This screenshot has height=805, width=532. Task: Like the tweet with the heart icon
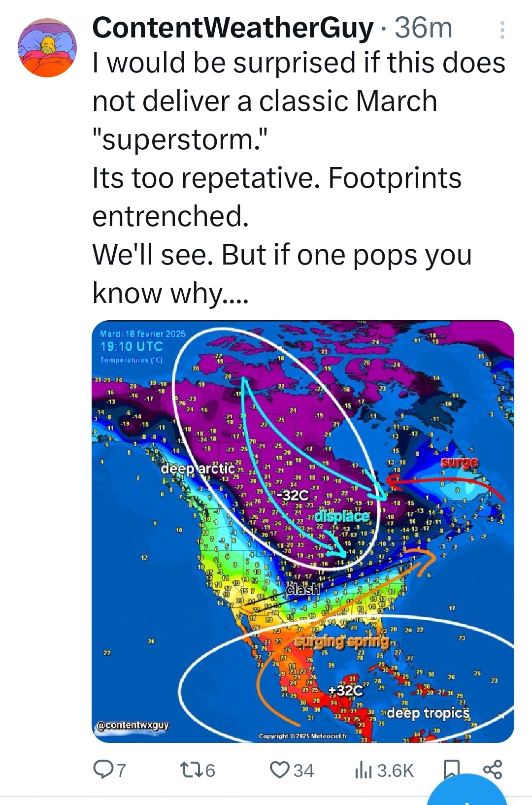(280, 770)
